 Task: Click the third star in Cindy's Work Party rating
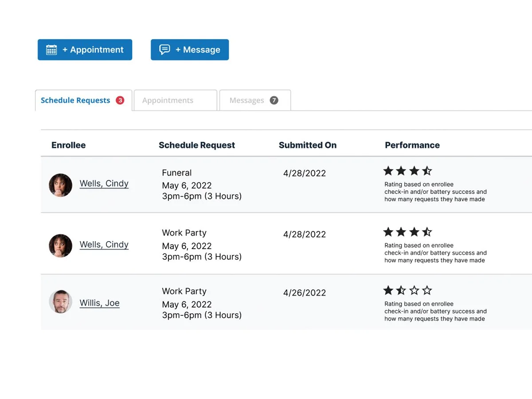(x=414, y=231)
